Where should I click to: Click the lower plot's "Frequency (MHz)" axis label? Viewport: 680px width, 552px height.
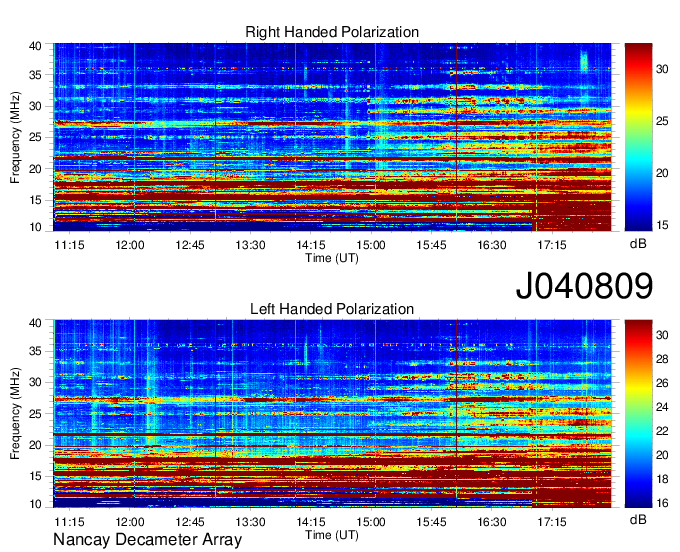(15, 414)
